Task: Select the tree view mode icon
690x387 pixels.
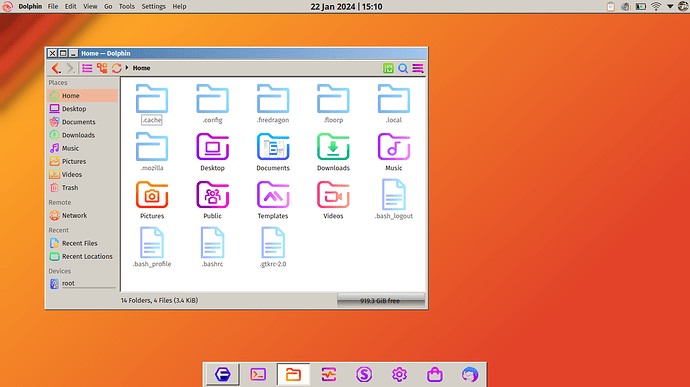Action: [102, 68]
